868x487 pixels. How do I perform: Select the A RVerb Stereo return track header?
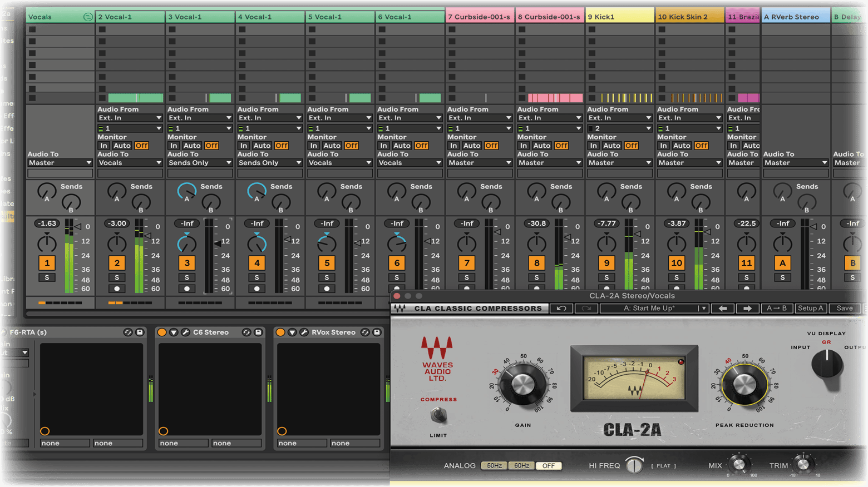click(795, 17)
